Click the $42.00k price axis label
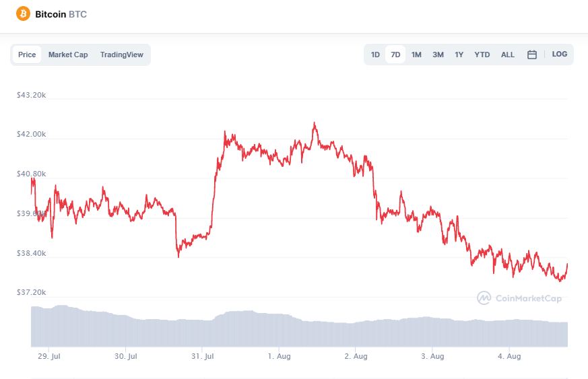This screenshot has height=379, width=588. (x=31, y=135)
